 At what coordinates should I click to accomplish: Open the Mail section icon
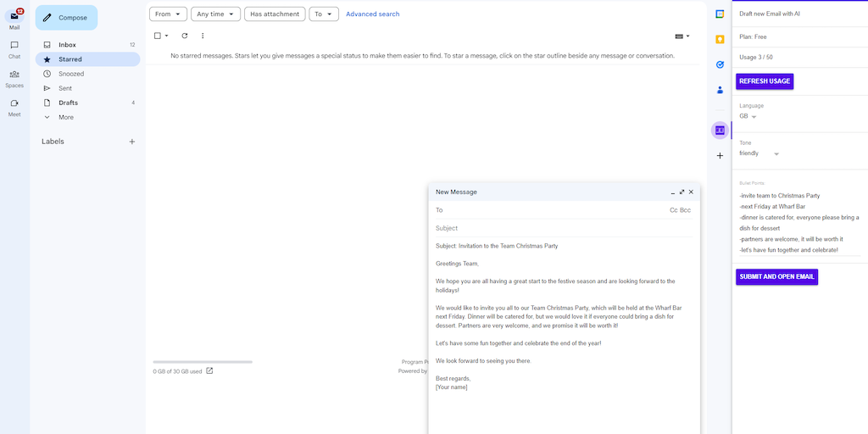(x=14, y=16)
